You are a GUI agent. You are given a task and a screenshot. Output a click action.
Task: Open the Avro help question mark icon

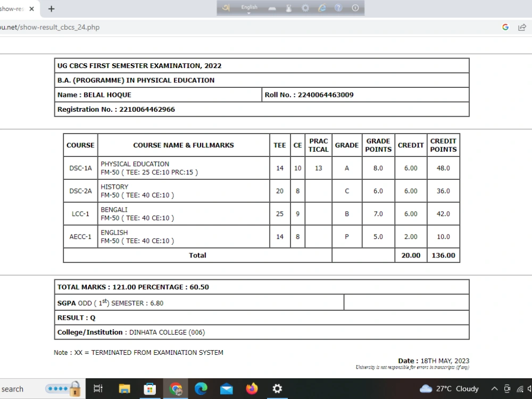338,8
